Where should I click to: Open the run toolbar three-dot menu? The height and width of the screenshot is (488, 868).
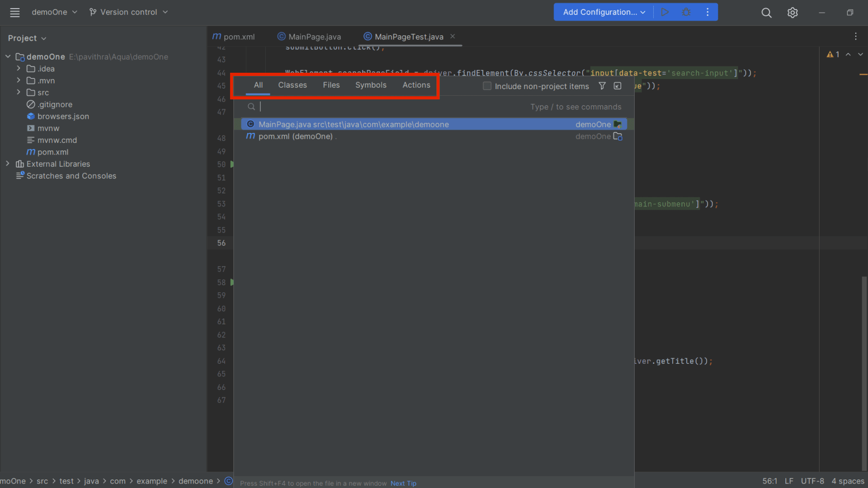click(708, 12)
